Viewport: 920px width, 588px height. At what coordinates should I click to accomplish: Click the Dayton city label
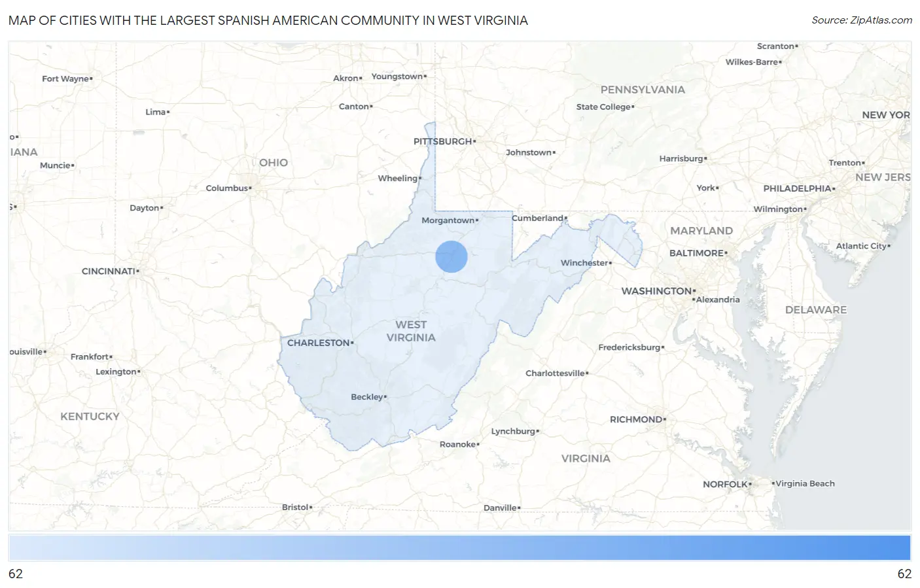tap(145, 208)
